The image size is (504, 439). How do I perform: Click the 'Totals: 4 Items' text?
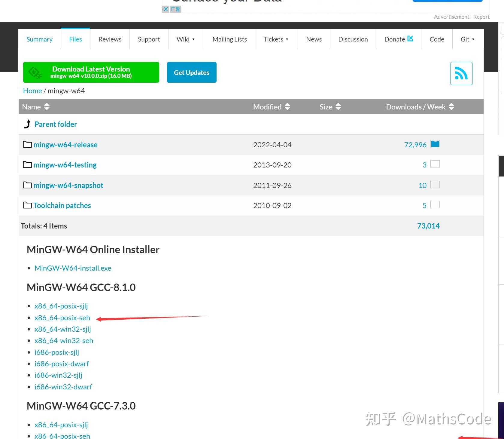[x=44, y=226]
